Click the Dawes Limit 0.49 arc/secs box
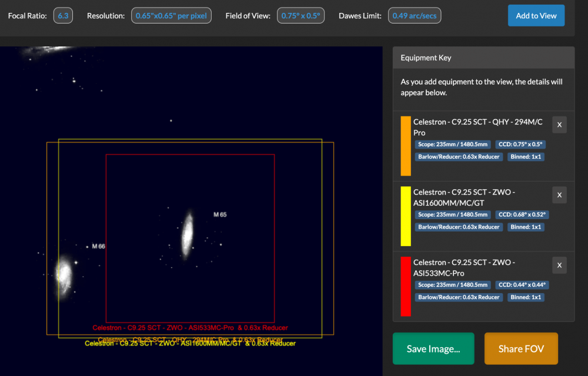This screenshot has width=588, height=376. click(x=415, y=16)
